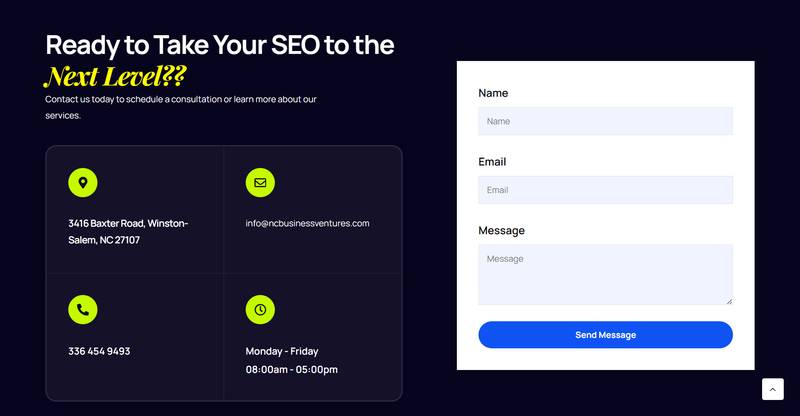Viewport: 800px width, 416px height.
Task: Open the info@ncbusinessventures.com email link
Action: (x=307, y=223)
